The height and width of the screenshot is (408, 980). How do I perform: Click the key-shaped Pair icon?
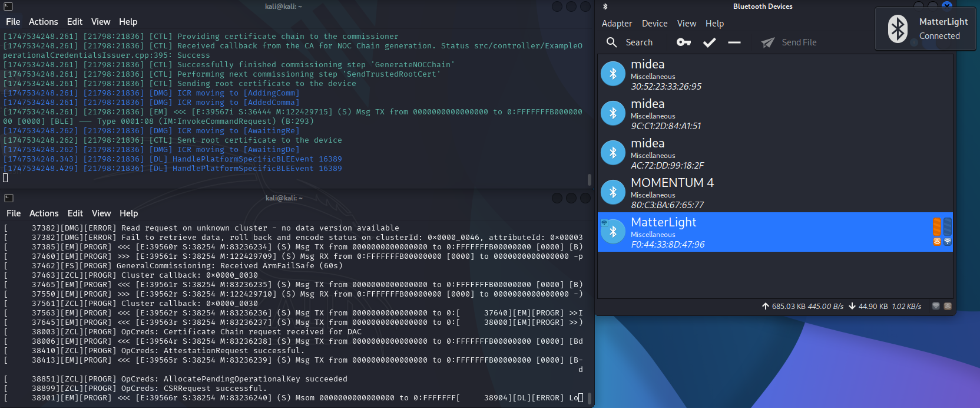(x=684, y=42)
